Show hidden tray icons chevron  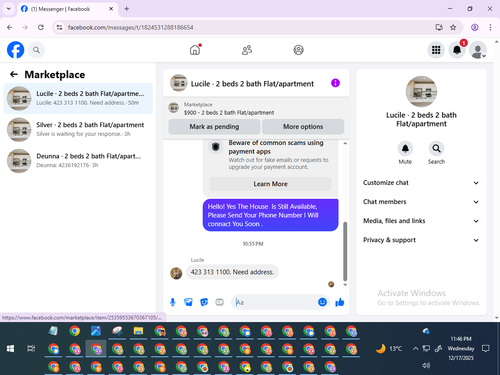[x=416, y=349]
